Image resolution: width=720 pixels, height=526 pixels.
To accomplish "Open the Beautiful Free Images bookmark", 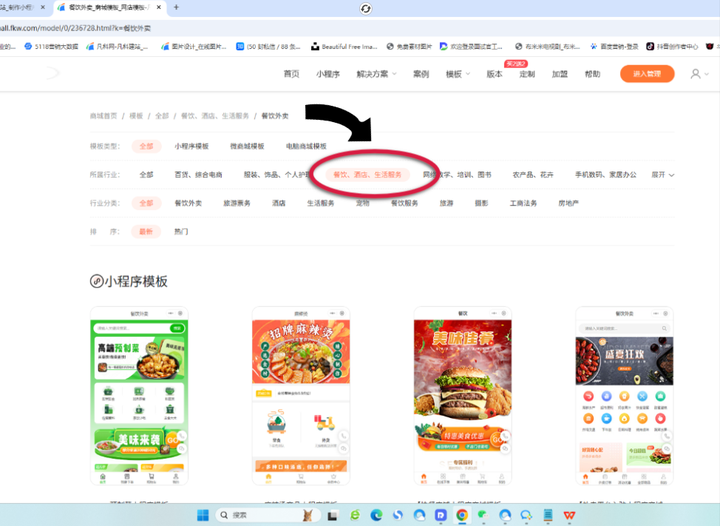I will [344, 46].
